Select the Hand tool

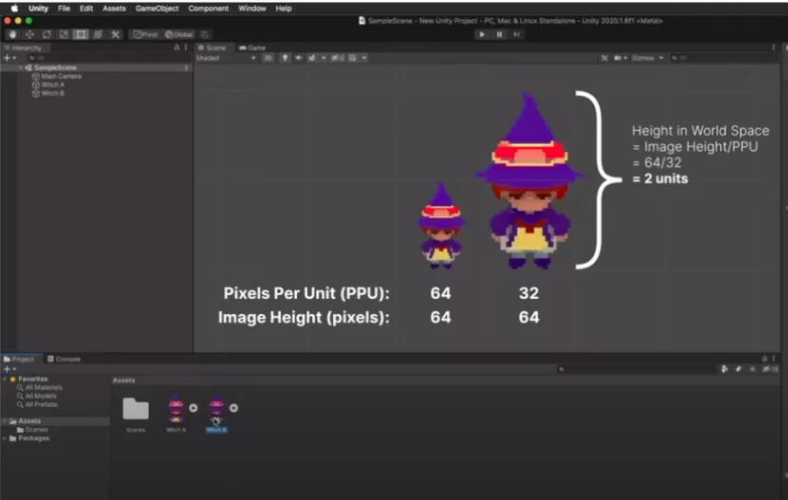pos(13,35)
